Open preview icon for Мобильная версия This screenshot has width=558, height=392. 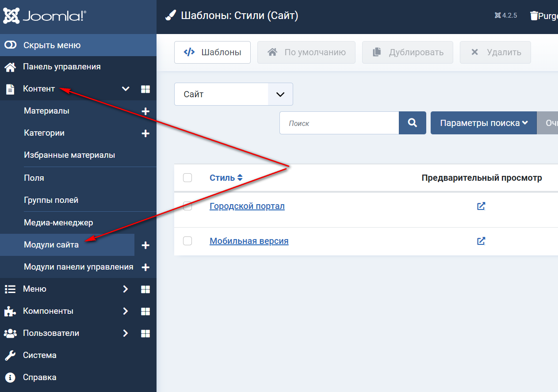click(481, 241)
